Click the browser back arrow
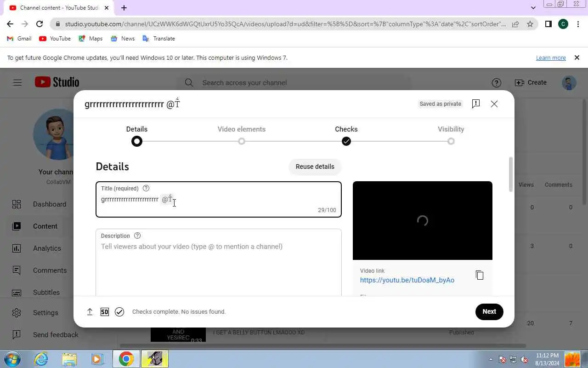 pos(10,24)
